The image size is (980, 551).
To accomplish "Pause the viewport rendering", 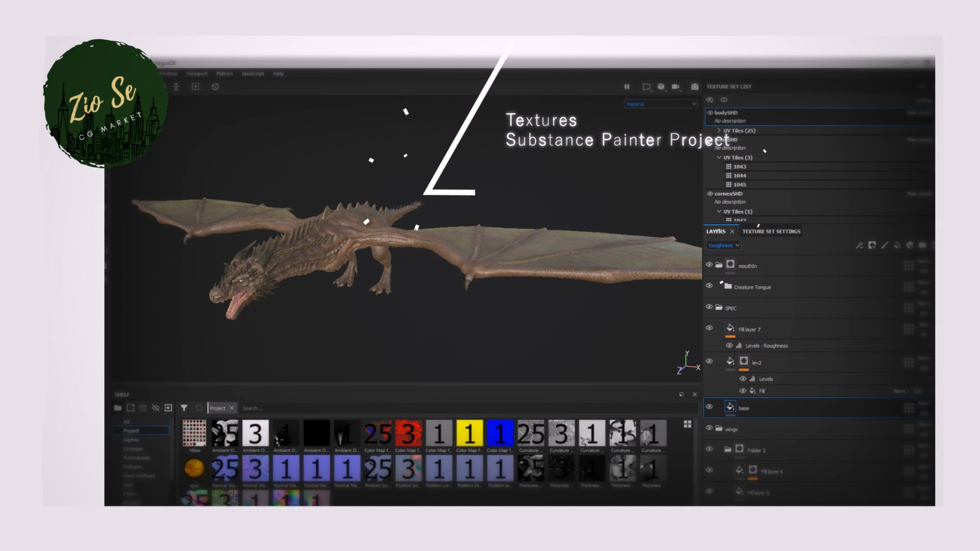I will (627, 87).
